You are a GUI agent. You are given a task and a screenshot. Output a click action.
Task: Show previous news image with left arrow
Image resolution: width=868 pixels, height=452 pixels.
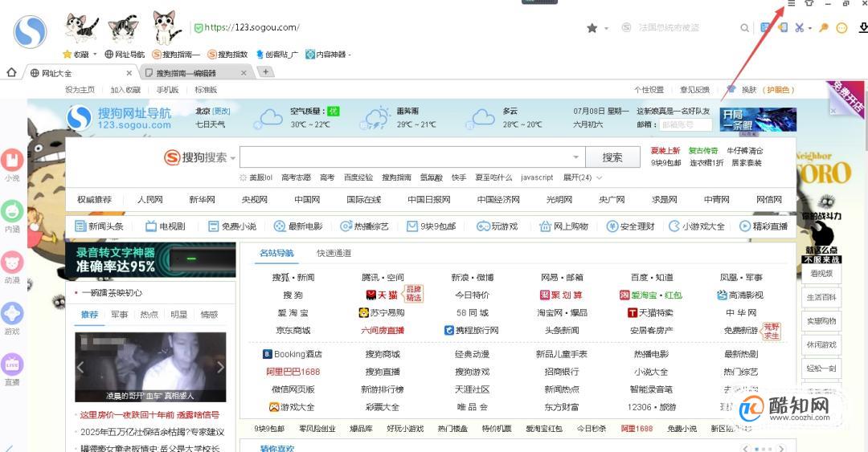pyautogui.click(x=80, y=367)
